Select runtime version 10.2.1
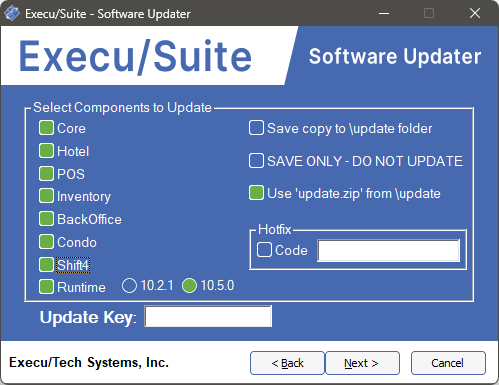This screenshot has width=499, height=385. point(129,286)
